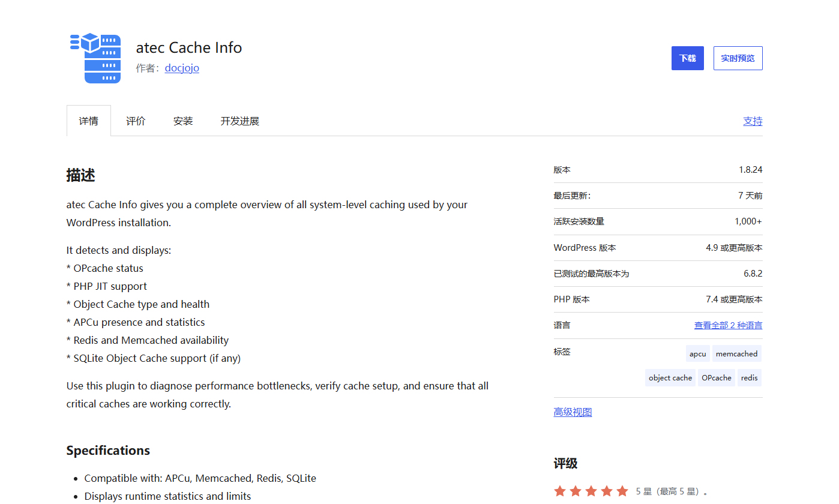Open the 支持 support link

[753, 121]
